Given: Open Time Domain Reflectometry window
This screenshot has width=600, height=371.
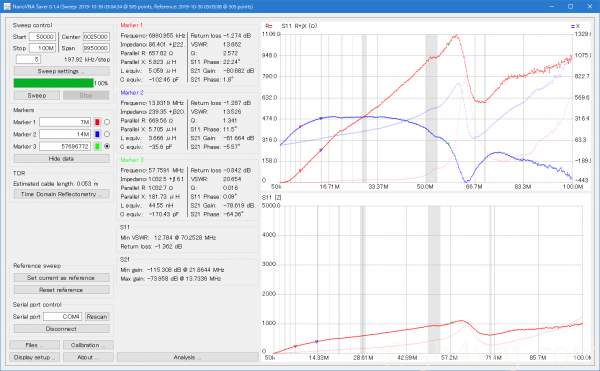Looking at the screenshot, I should pyautogui.click(x=62, y=194).
